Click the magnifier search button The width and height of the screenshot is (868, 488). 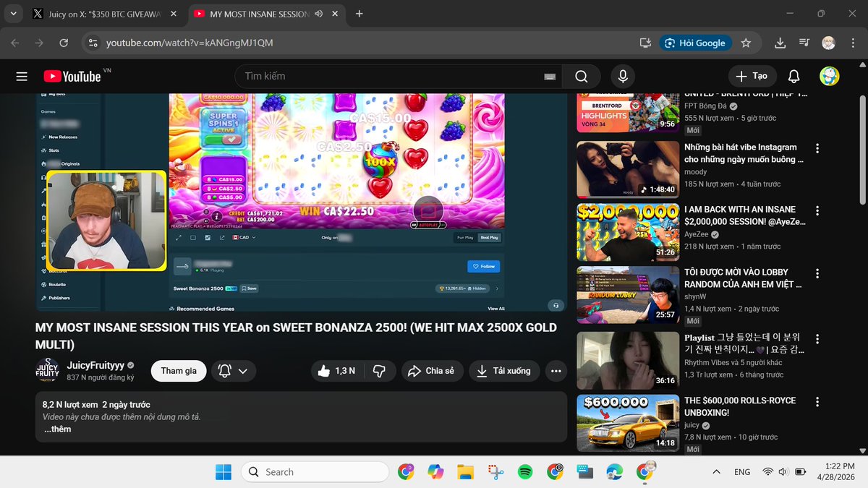[x=582, y=76]
